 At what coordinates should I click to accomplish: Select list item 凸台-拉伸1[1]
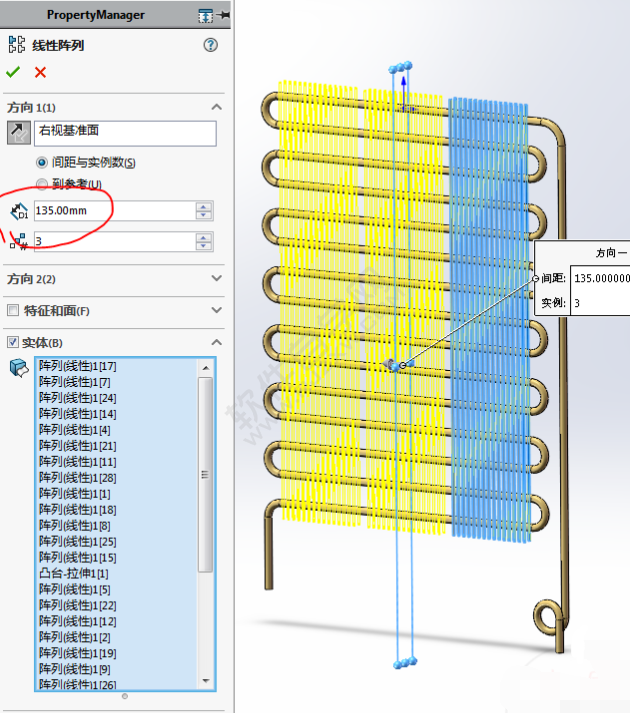tap(74, 573)
